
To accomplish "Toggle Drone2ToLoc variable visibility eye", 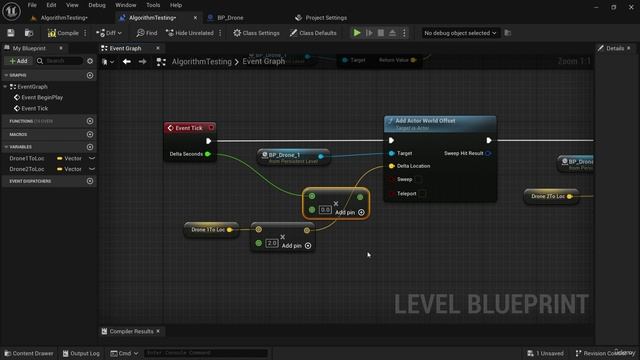I will [x=92, y=169].
